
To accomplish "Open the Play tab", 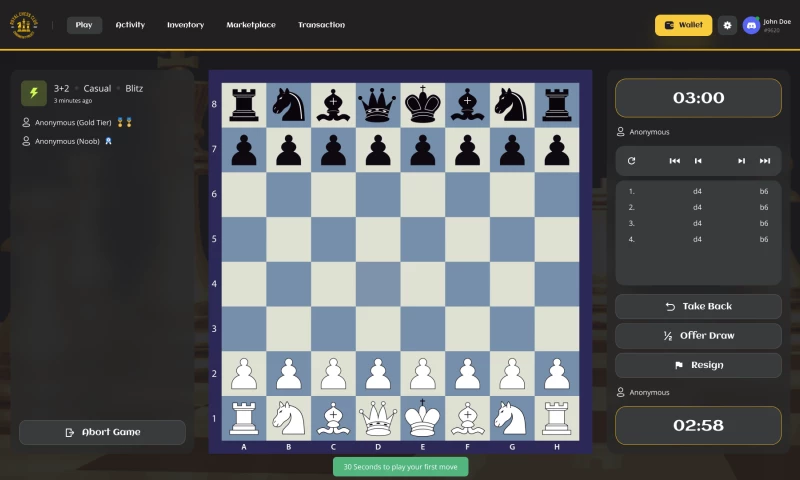I will [x=84, y=25].
